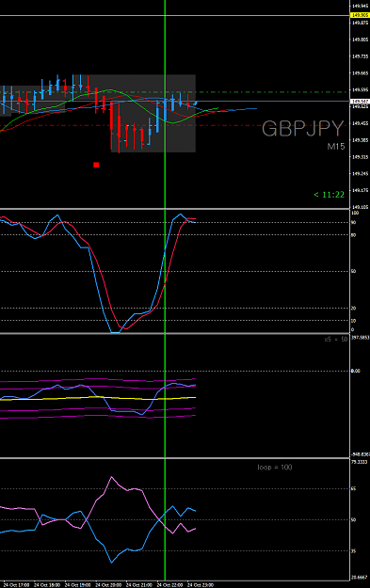370x588 pixels.
Task: Click the 65 level in the loop panel
Action: tap(353, 488)
